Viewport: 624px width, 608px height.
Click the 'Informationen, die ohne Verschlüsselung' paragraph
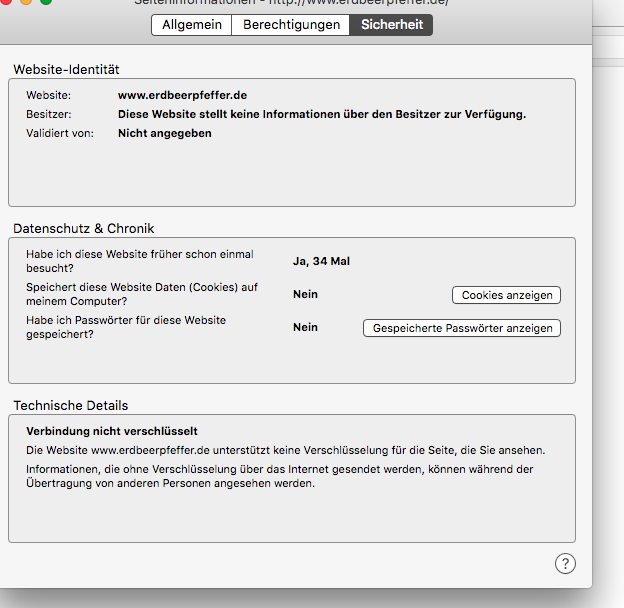[279, 476]
